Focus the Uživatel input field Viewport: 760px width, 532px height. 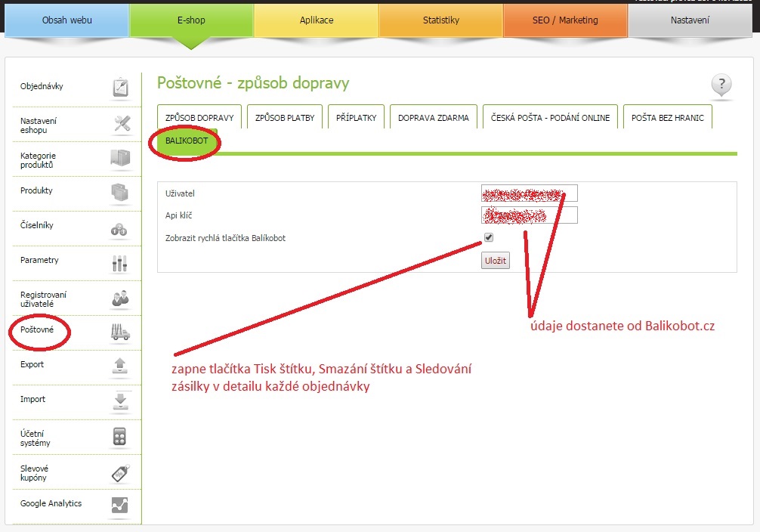pos(530,193)
